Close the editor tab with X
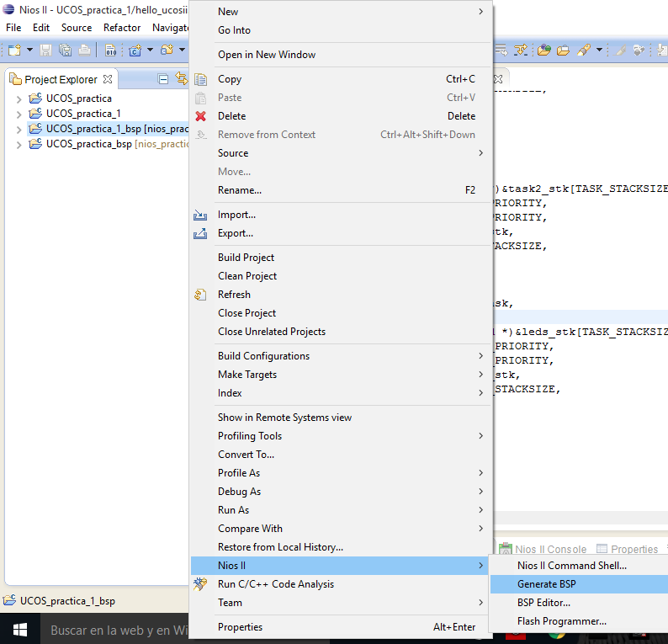 pos(498,79)
